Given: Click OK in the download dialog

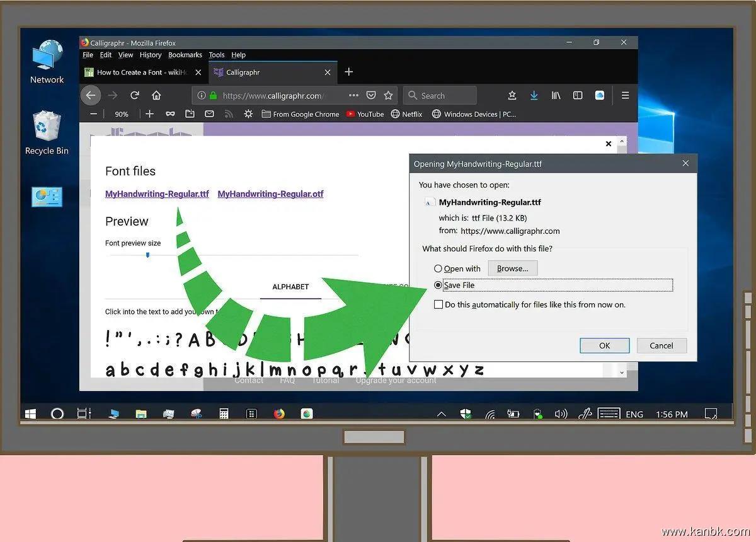Looking at the screenshot, I should click(604, 345).
